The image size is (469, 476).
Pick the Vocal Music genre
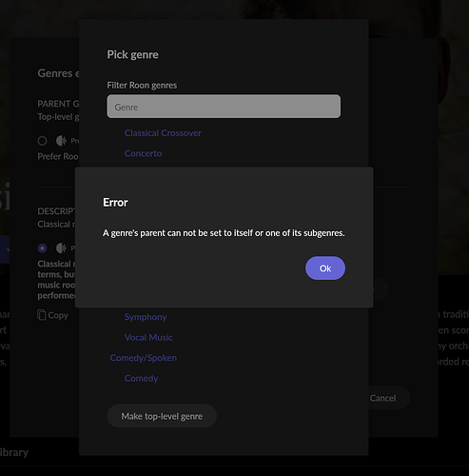148,337
